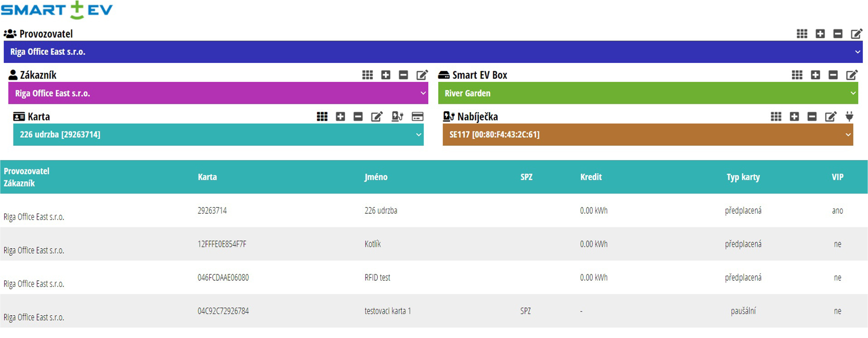This screenshot has width=868, height=338.
Task: Add a new Zákazník with plus icon
Action: [x=386, y=75]
